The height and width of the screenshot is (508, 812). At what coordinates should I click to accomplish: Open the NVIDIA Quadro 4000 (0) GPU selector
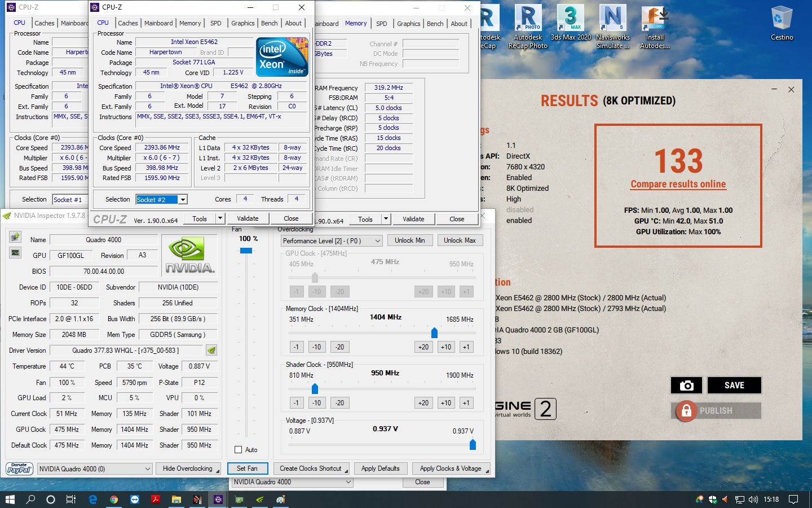point(95,468)
